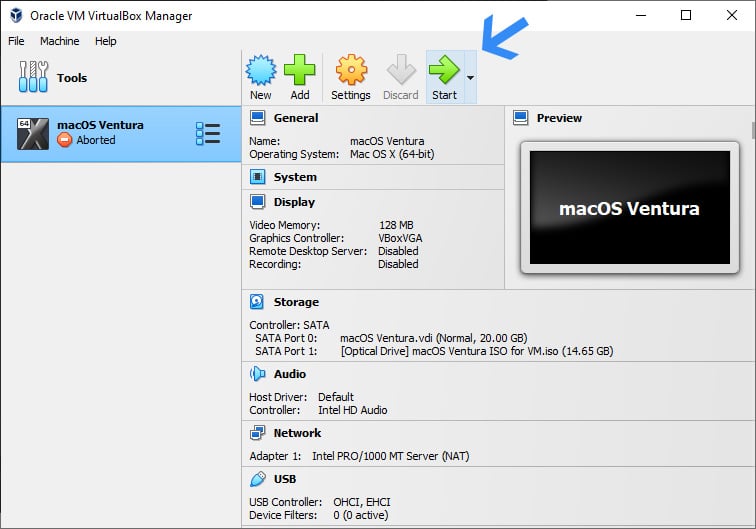
Task: Click the New virtual machine icon
Action: (x=261, y=70)
